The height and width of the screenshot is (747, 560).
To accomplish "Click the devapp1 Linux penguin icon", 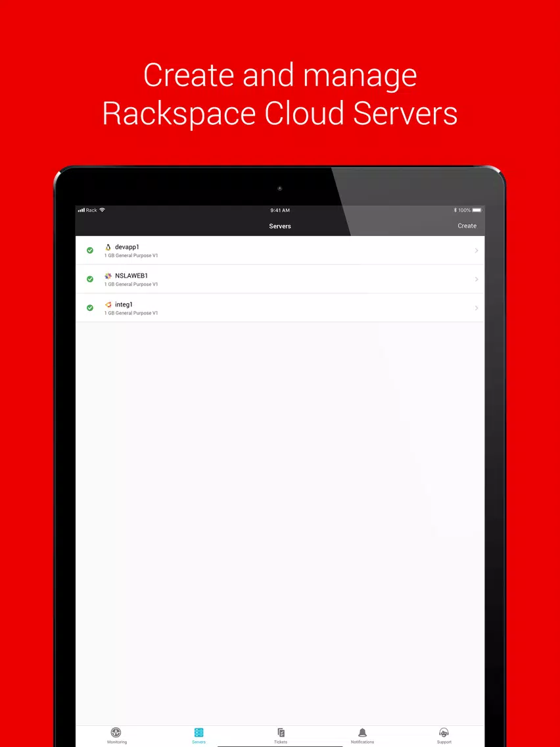I will tap(108, 247).
